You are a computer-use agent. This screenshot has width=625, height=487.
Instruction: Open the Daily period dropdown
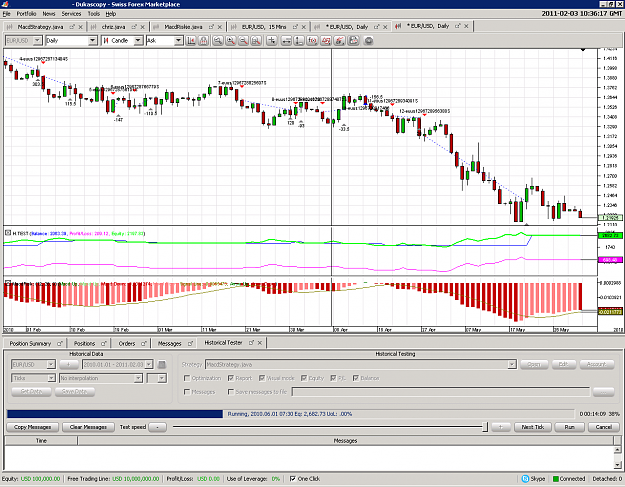pos(92,41)
